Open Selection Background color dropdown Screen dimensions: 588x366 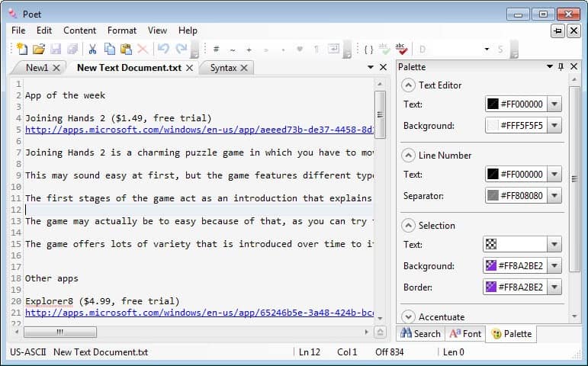(554, 266)
